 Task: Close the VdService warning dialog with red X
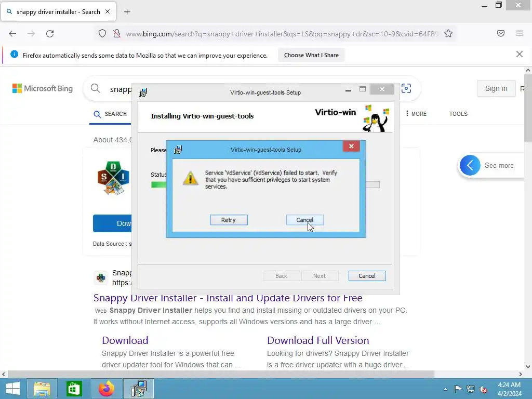click(x=351, y=146)
